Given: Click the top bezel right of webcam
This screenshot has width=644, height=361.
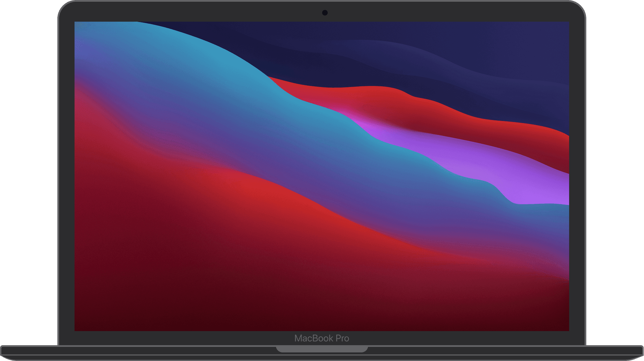Looking at the screenshot, I should tap(447, 12).
